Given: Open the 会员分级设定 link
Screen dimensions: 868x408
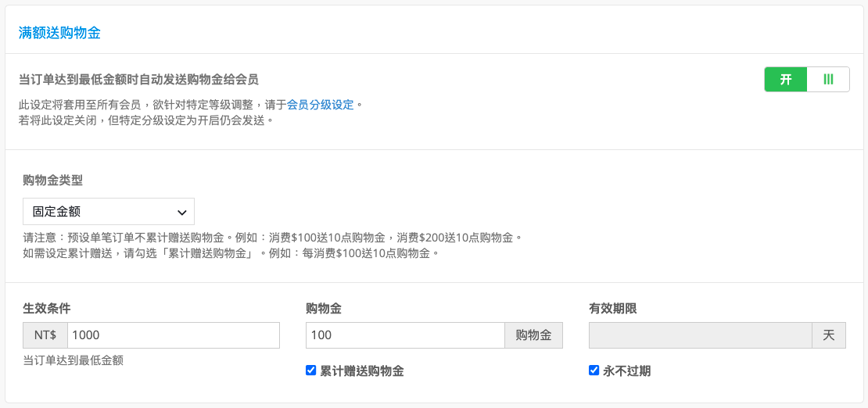Looking at the screenshot, I should 321,104.
